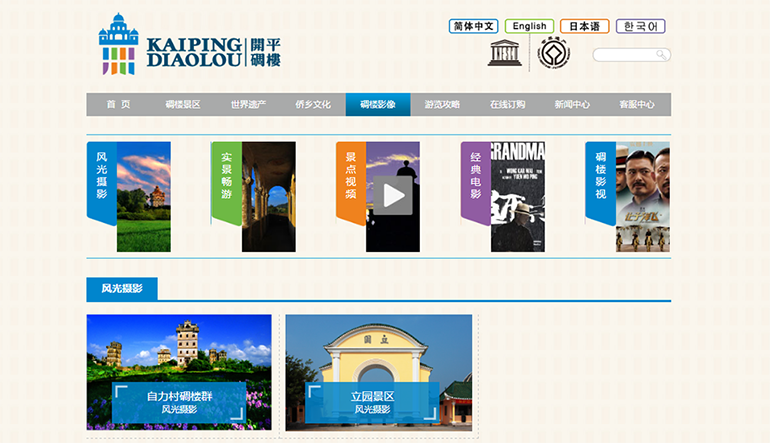770x443 pixels.
Task: Open the 侨乡文化 menu item
Action: click(313, 104)
